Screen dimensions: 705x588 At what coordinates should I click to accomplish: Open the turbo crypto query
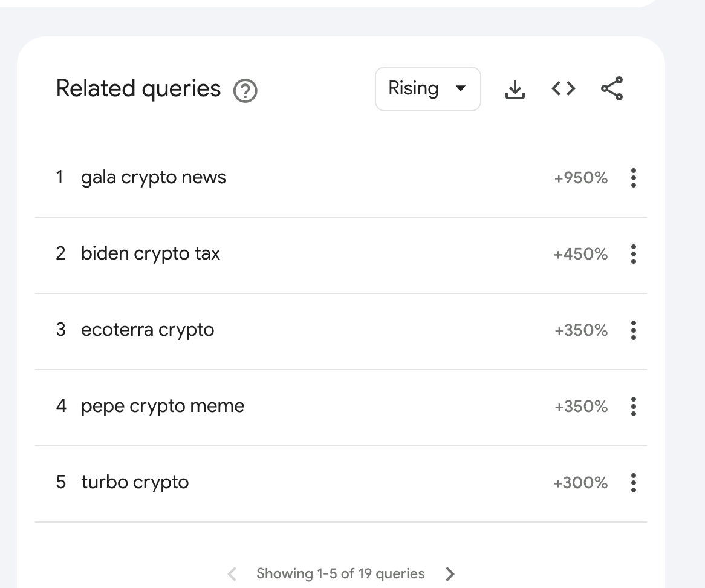click(x=135, y=483)
